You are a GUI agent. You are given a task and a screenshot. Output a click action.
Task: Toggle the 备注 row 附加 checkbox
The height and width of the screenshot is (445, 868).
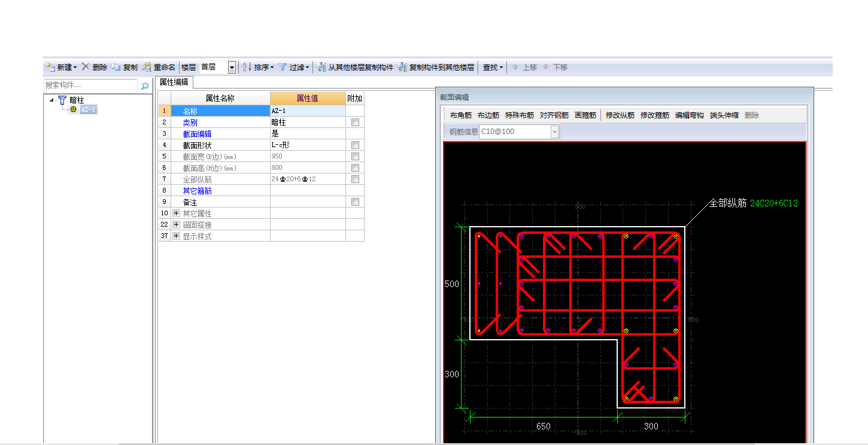point(355,202)
